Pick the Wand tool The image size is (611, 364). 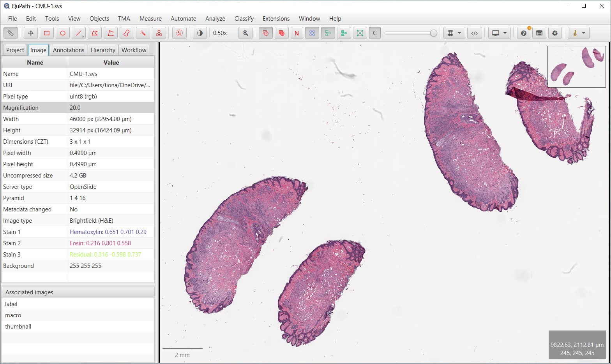click(x=143, y=33)
